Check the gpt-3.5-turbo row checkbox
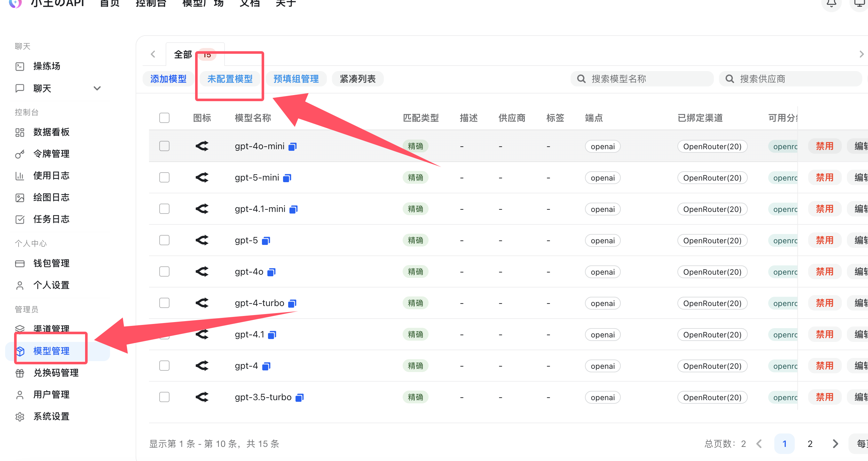The height and width of the screenshot is (461, 868). click(x=164, y=397)
